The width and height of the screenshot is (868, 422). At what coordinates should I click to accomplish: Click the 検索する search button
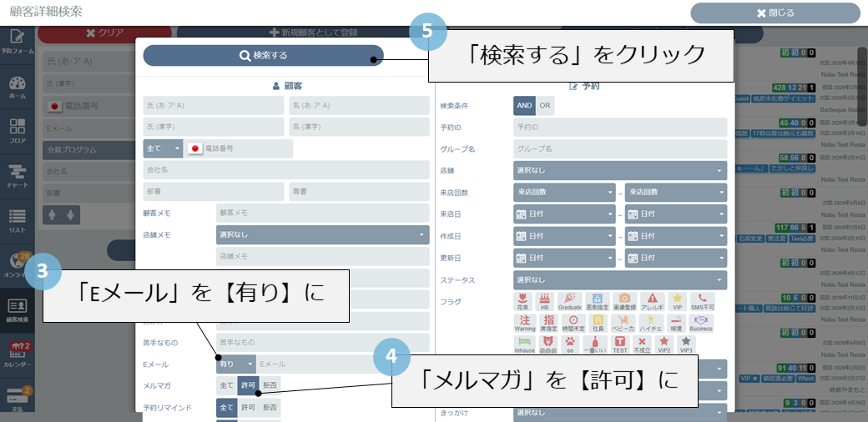click(263, 56)
